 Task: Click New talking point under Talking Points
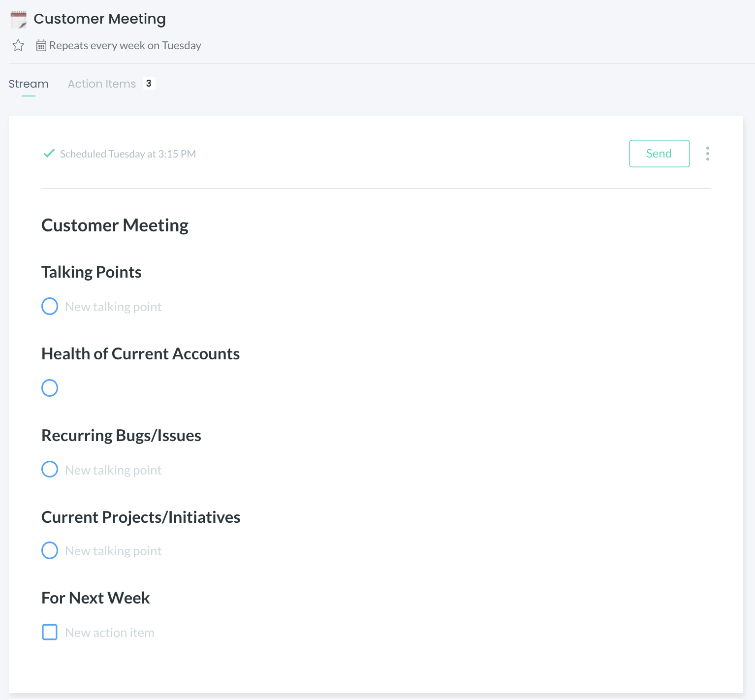pos(113,307)
